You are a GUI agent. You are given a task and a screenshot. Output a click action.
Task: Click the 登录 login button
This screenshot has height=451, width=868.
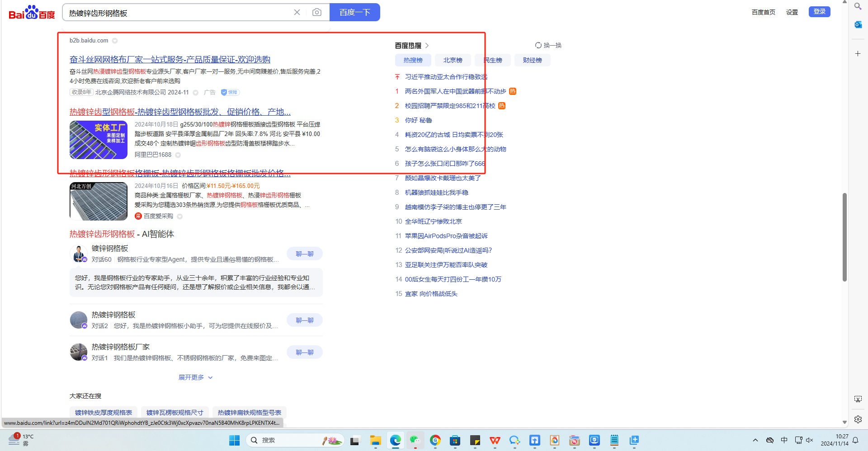(819, 12)
